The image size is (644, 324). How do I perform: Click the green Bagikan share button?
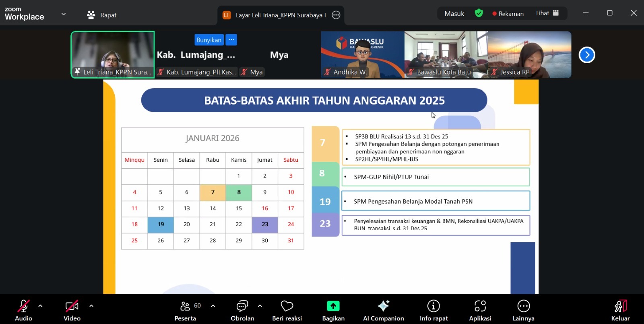coord(333,311)
